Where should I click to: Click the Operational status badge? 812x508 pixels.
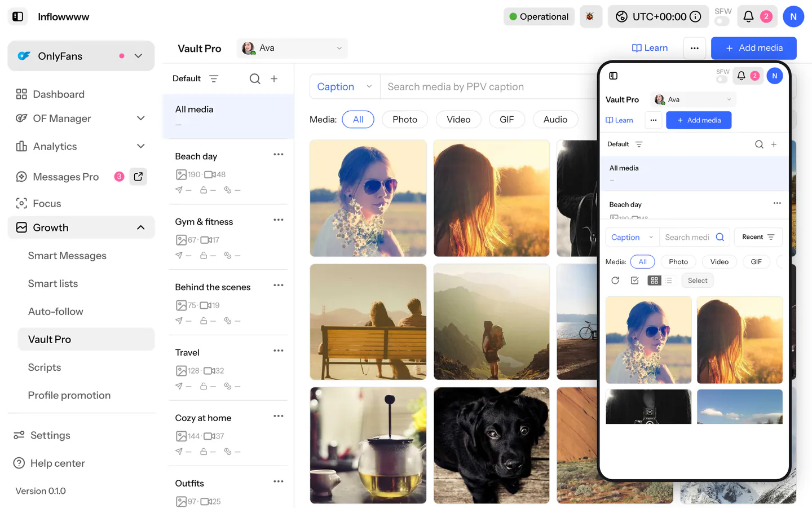(539, 16)
